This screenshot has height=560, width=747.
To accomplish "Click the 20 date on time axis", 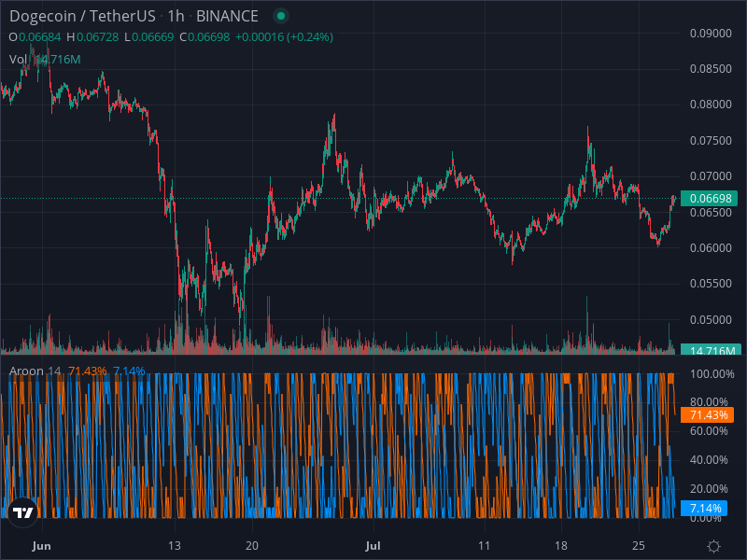I will click(251, 546).
